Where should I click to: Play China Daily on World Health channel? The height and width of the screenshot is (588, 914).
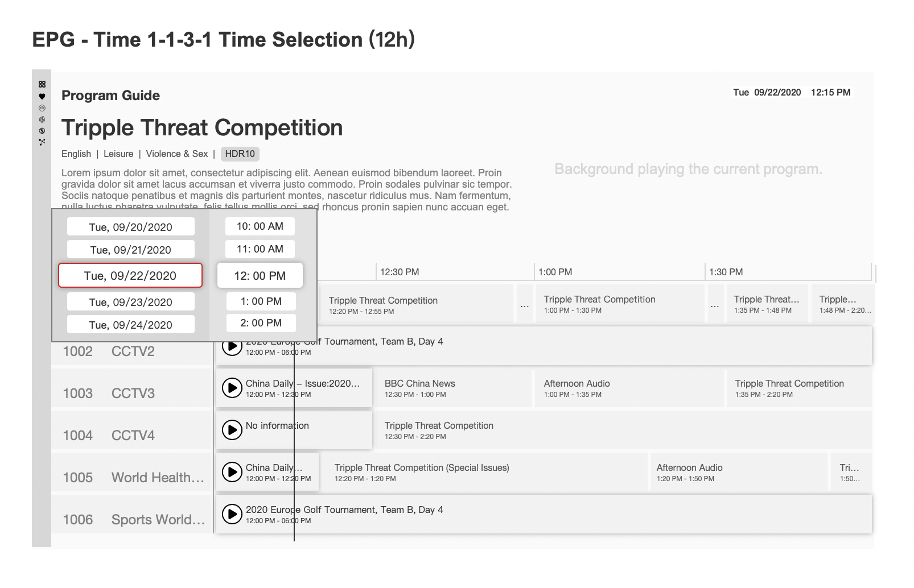coord(232,472)
